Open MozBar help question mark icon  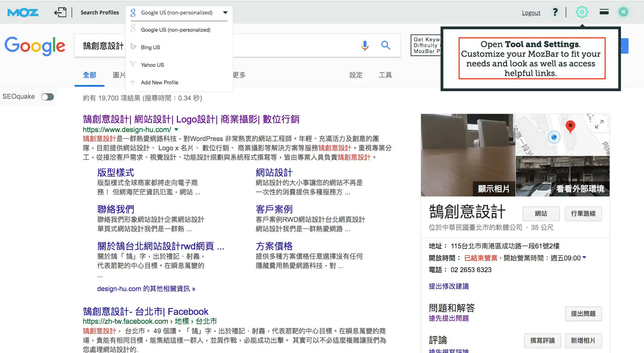click(x=555, y=12)
